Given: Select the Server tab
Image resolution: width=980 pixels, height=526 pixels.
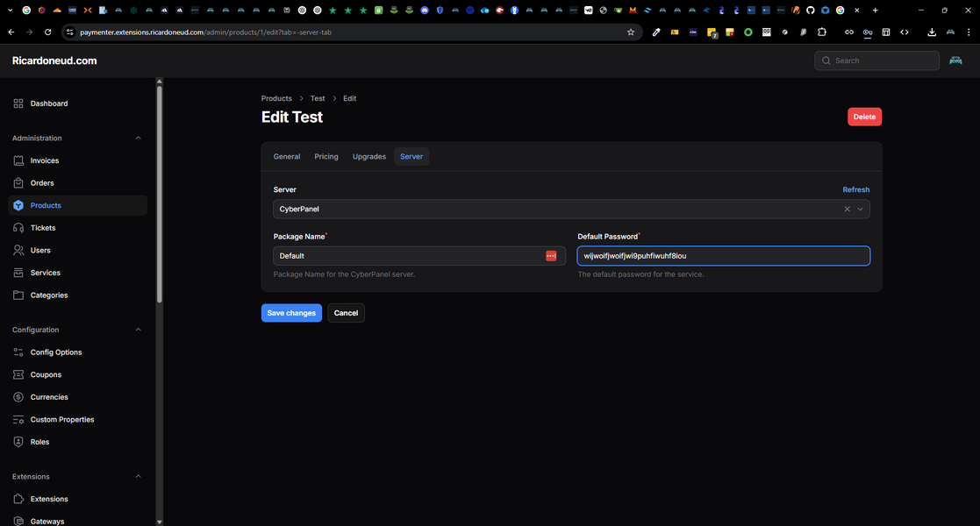Looking at the screenshot, I should (x=411, y=157).
